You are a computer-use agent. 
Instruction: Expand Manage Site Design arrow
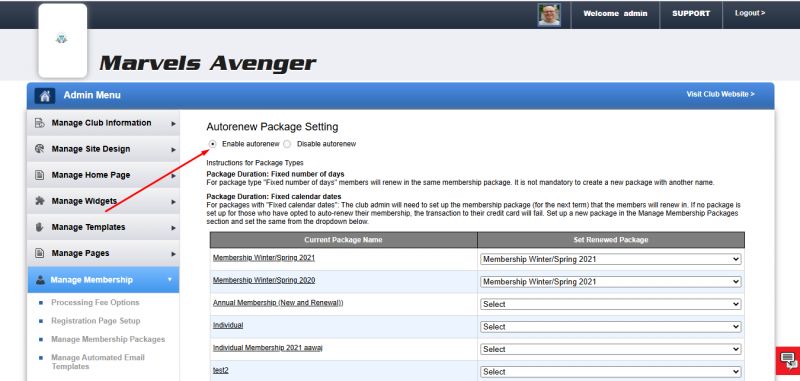coord(173,149)
